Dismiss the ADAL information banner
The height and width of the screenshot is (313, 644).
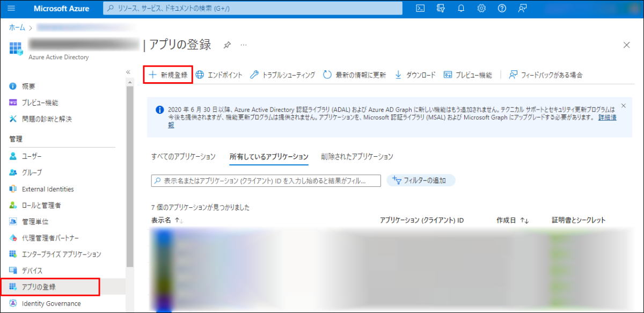click(623, 106)
